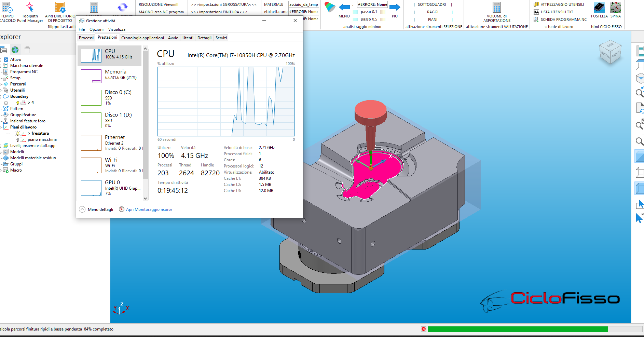The height and width of the screenshot is (337, 644).
Task: Open Toolpath Point Manager icon
Action: 30,7
